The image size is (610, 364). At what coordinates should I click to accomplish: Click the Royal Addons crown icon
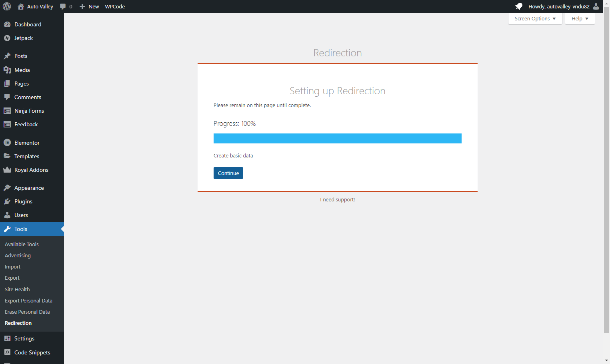point(7,170)
